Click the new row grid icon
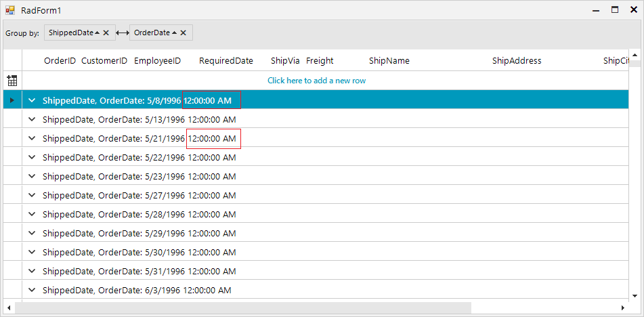The width and height of the screenshot is (644, 317). click(x=12, y=81)
